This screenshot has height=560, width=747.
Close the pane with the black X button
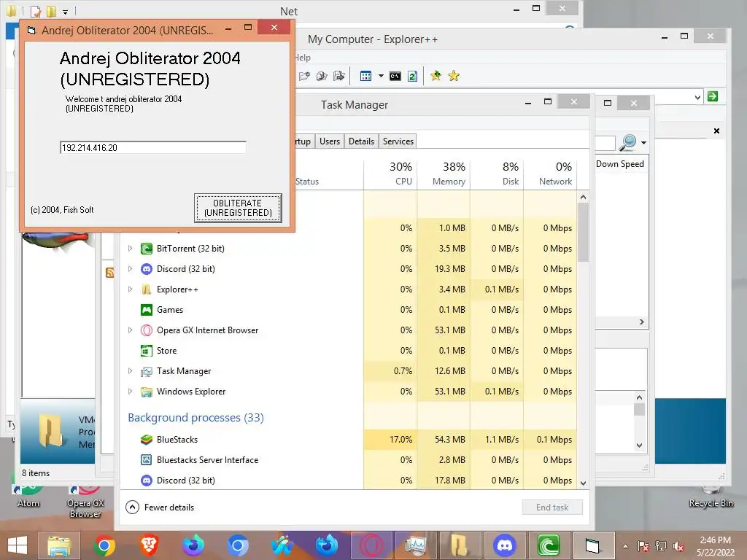716,131
